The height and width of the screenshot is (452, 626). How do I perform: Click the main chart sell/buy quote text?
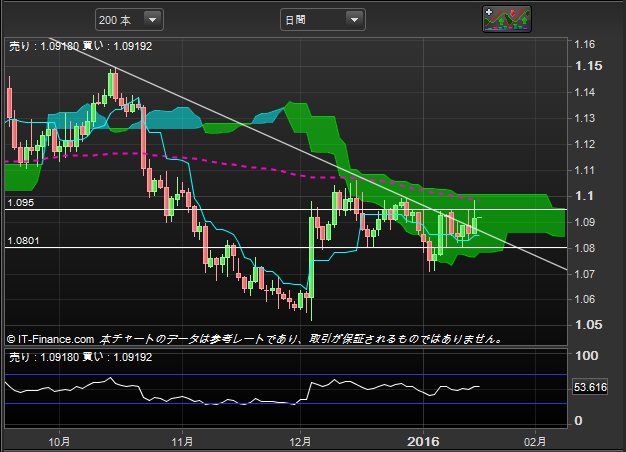pyautogui.click(x=81, y=46)
